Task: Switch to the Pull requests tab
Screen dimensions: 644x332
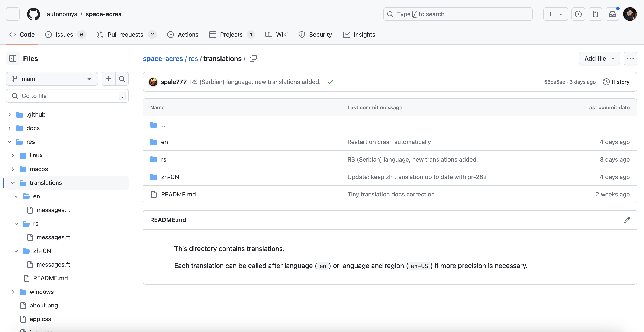Action: [126, 35]
